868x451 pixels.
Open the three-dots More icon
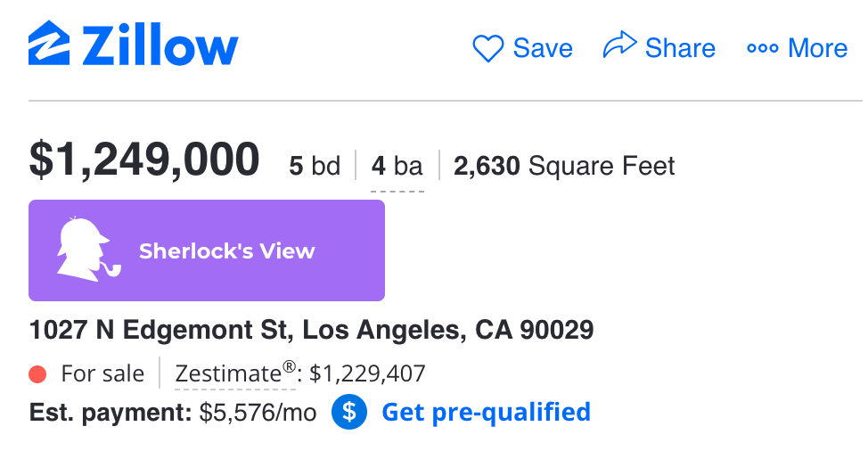[762, 49]
